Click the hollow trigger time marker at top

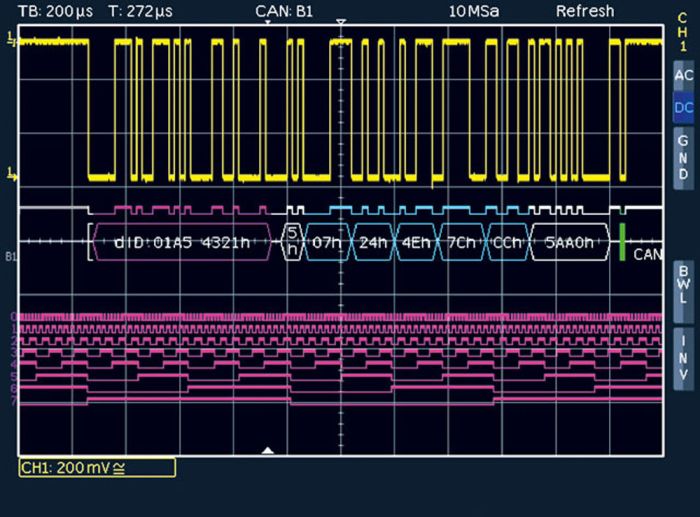tap(341, 22)
